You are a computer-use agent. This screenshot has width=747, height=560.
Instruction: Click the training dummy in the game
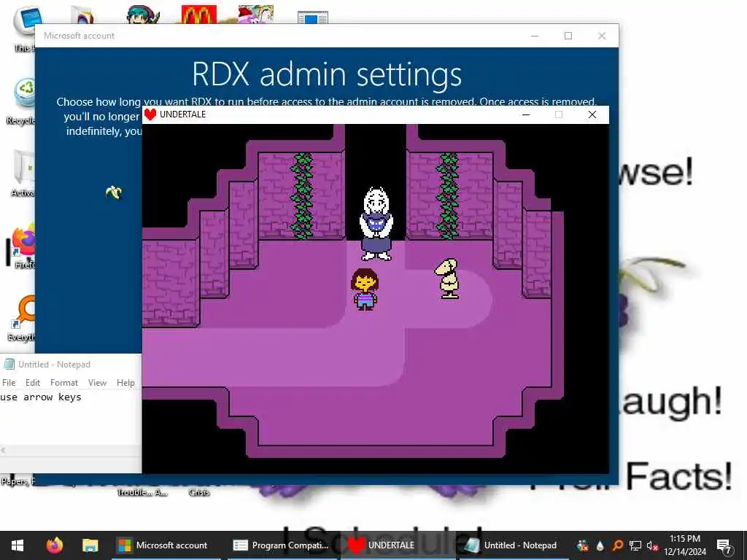[x=447, y=279]
